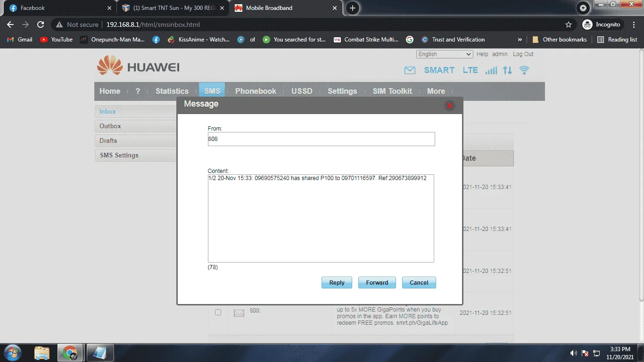Close the Mobile Broadband browser tab
Viewport: 644px width, 362px height.
(x=335, y=8)
